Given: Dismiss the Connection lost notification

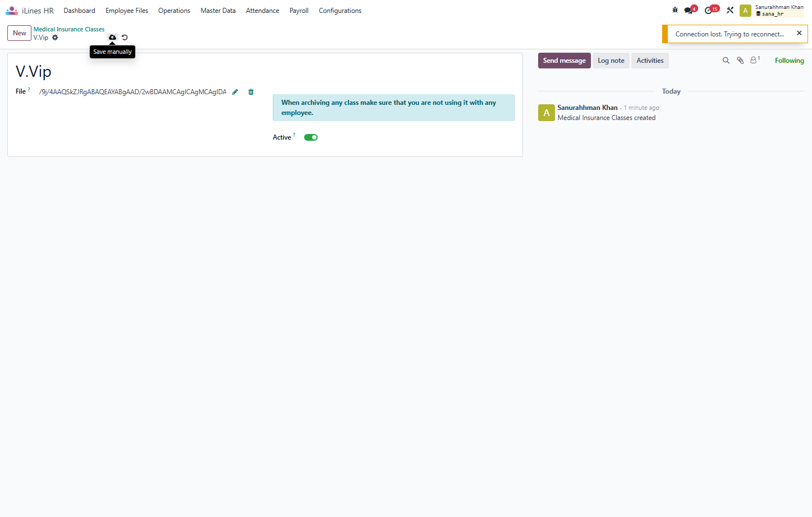Looking at the screenshot, I should 799,34.
